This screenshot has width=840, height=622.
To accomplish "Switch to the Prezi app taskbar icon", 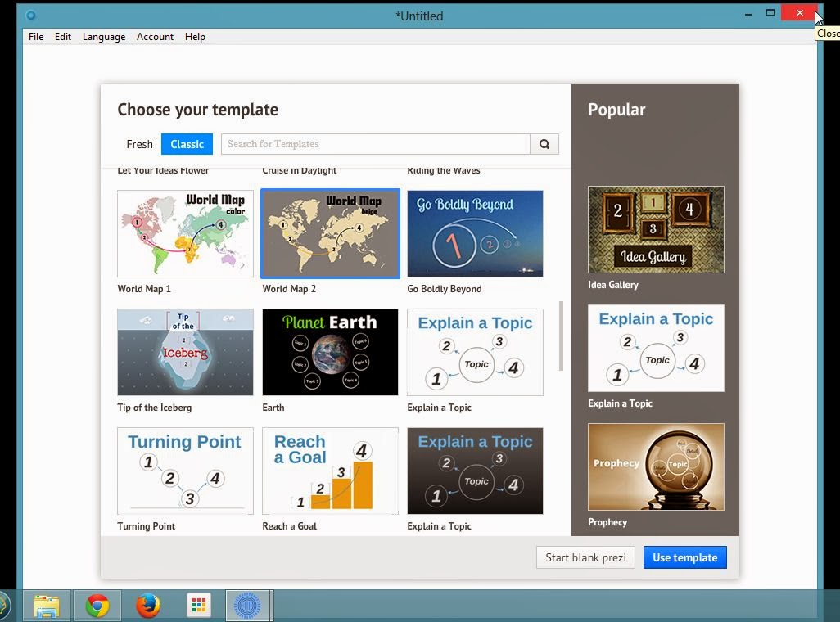I will [248, 606].
